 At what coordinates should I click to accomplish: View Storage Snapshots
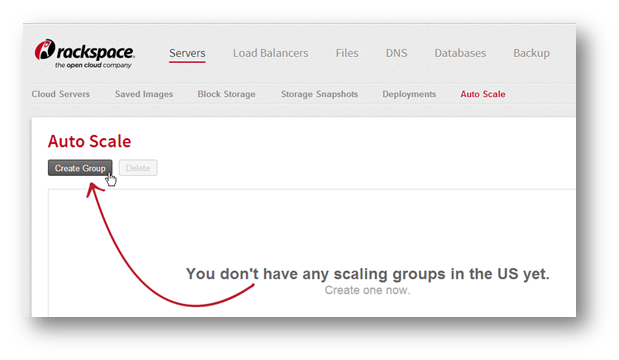(x=319, y=94)
